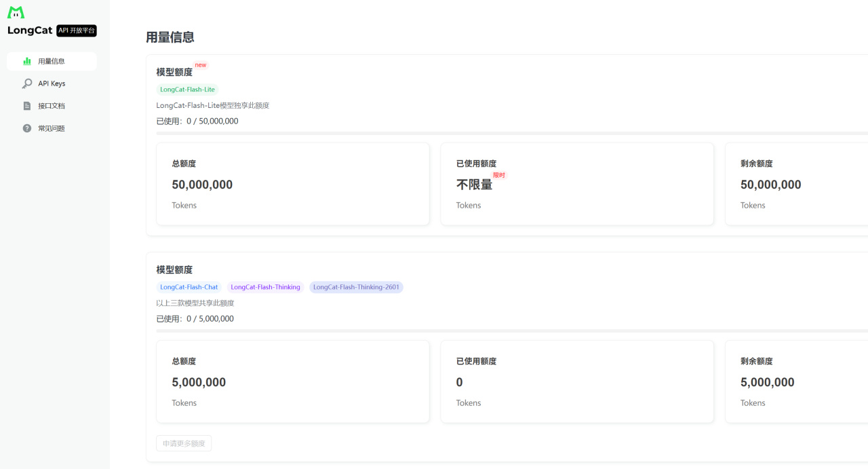Screen dimensions: 868x469
Task: Select the LongCat-Flash-Lite model tag
Action: click(187, 90)
